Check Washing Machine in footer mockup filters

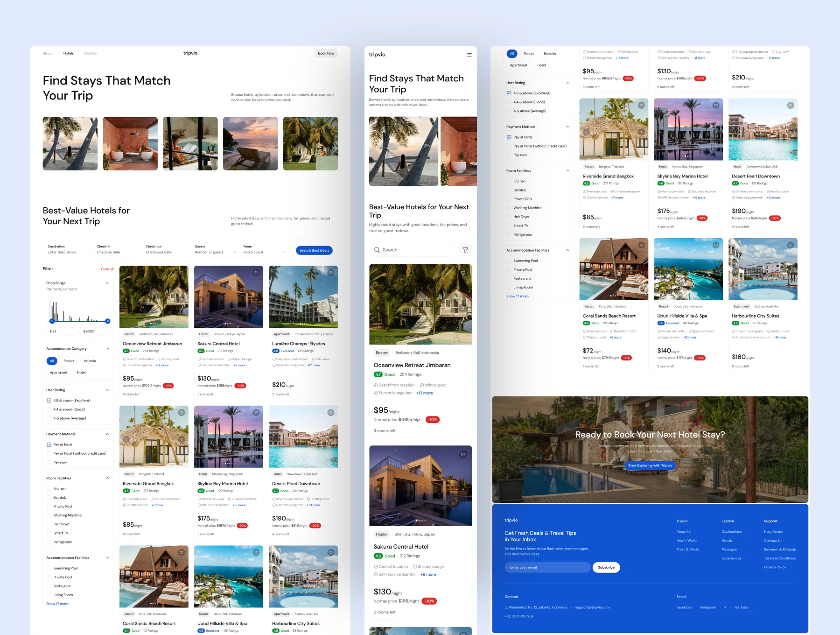point(509,208)
